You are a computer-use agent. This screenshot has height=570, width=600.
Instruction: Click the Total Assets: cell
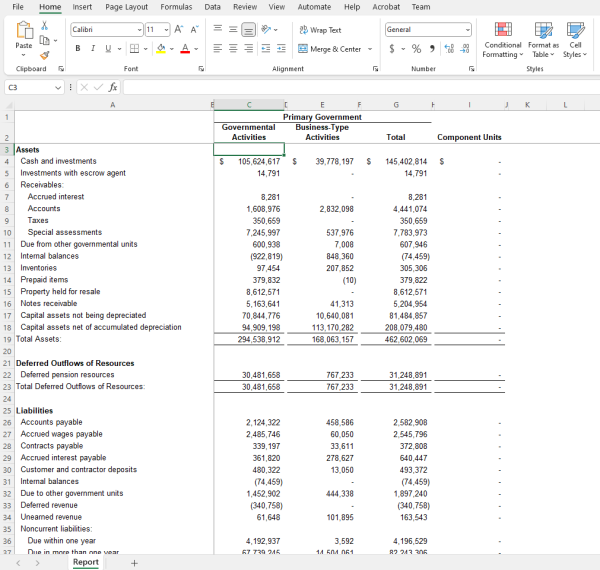pyautogui.click(x=114, y=339)
